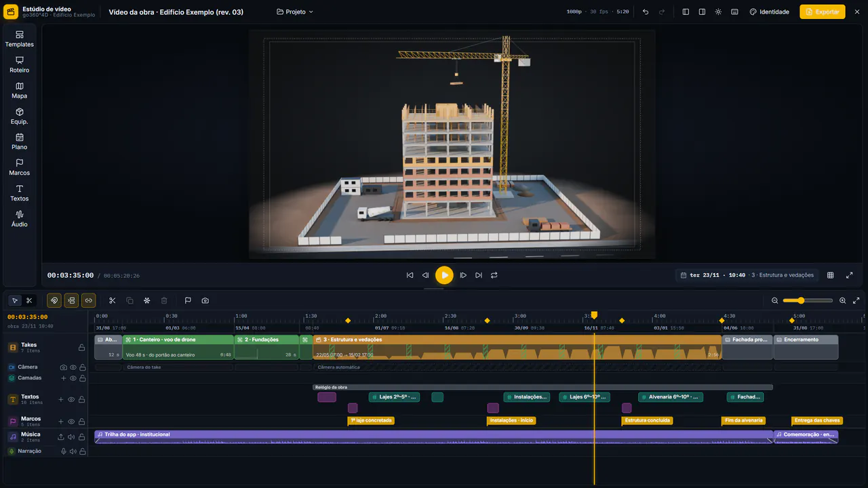Adjust the timeline zoom slider
The image size is (868, 488).
[x=808, y=300]
